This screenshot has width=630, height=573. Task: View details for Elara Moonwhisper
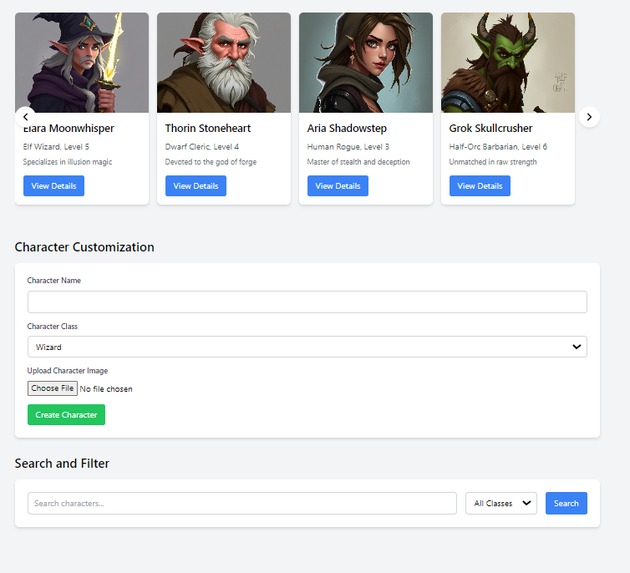coord(54,186)
